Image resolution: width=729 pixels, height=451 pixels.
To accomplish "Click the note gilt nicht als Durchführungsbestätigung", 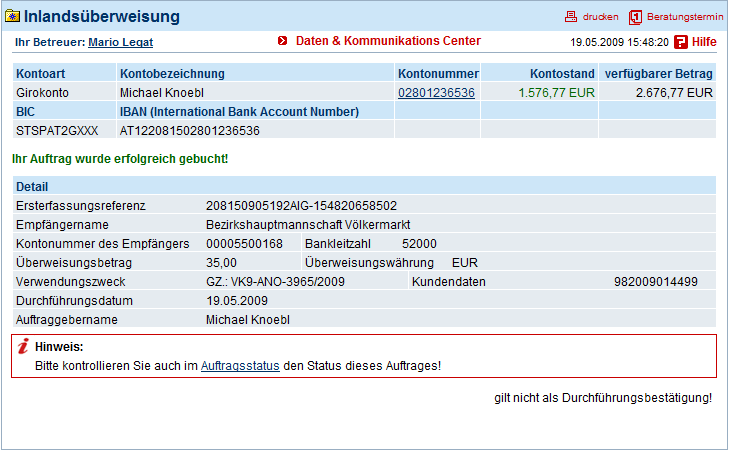I will click(x=603, y=398).
